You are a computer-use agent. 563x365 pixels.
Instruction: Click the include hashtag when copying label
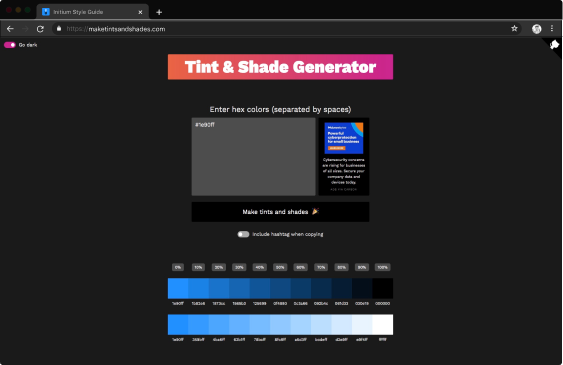(x=288, y=234)
